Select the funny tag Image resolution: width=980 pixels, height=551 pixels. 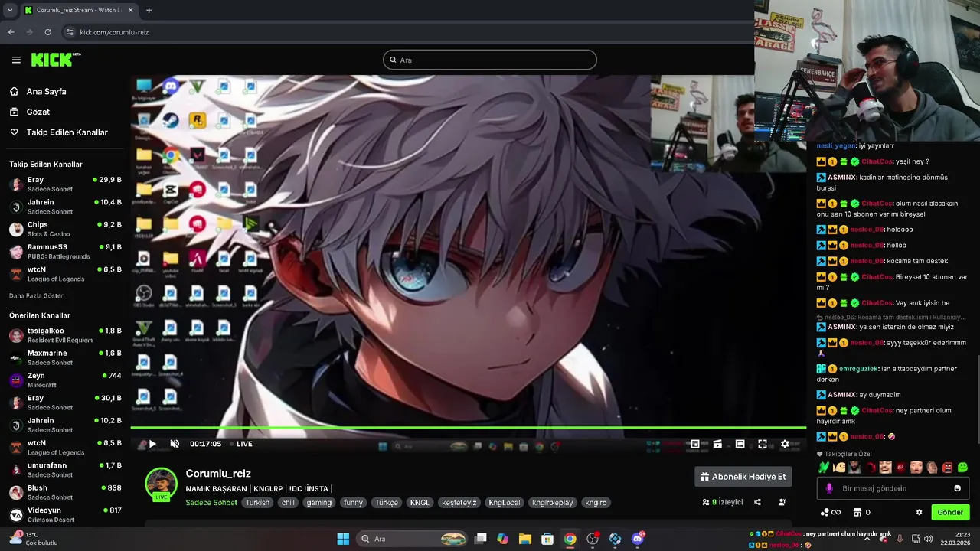pyautogui.click(x=354, y=503)
